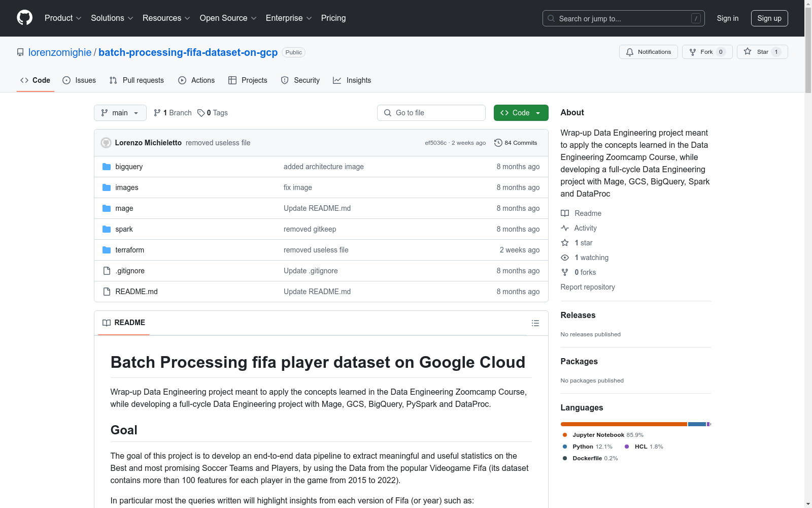Focus the Search or jump to field
Screen dimensions: 812x508
point(624,18)
